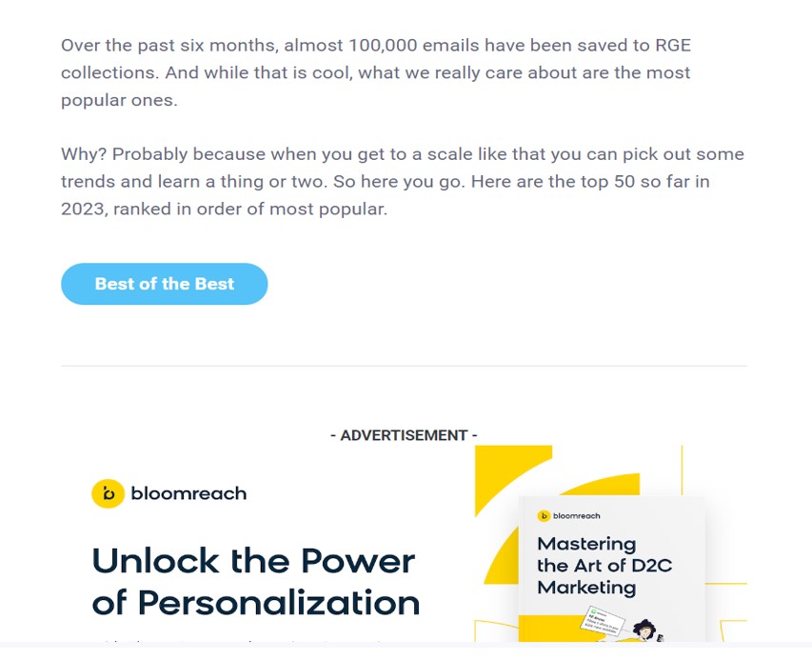Screen dimensions: 812x660
Task: Click the cartoon character illustration on book
Action: (x=646, y=630)
